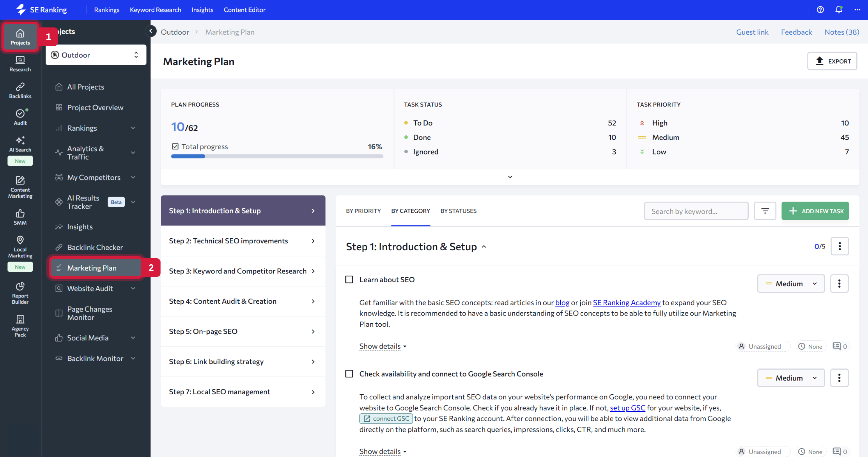Open the Research section in left rail

pos(20,64)
